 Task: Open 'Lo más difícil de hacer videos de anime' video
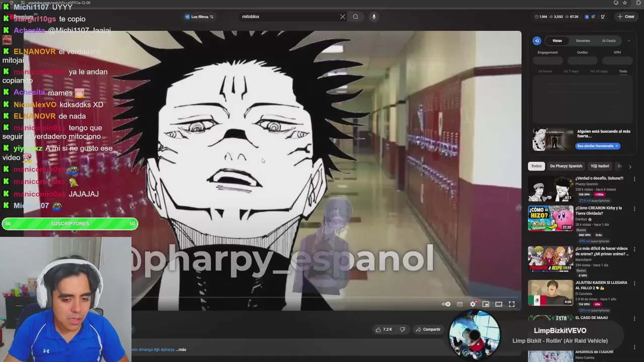pos(602,251)
